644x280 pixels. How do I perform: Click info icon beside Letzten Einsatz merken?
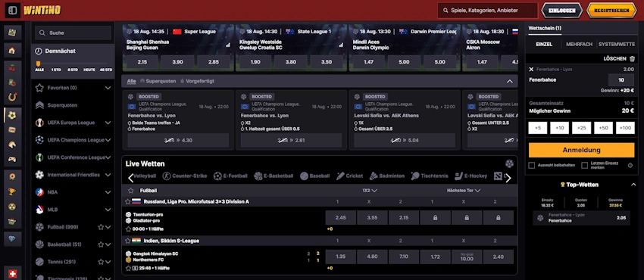coord(630,165)
